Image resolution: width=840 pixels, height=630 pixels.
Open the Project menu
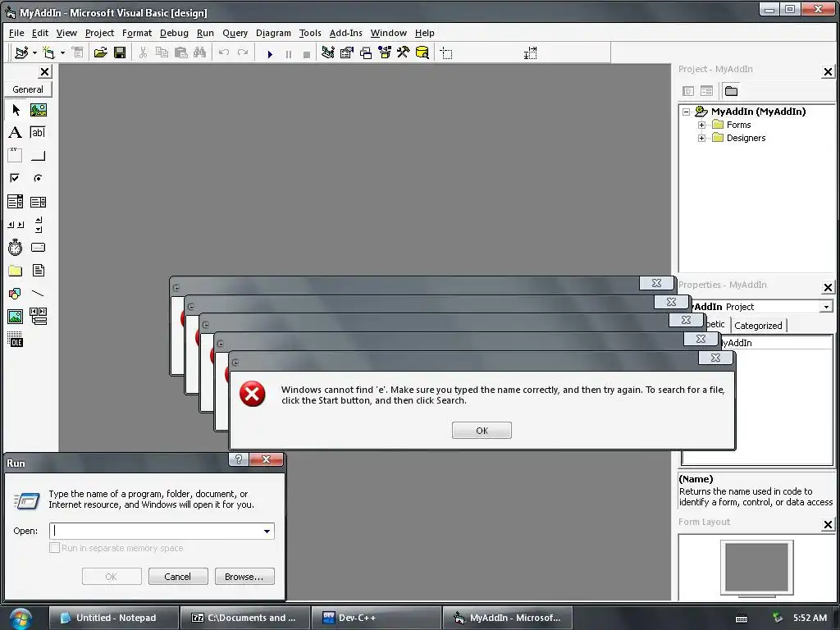pyautogui.click(x=99, y=33)
